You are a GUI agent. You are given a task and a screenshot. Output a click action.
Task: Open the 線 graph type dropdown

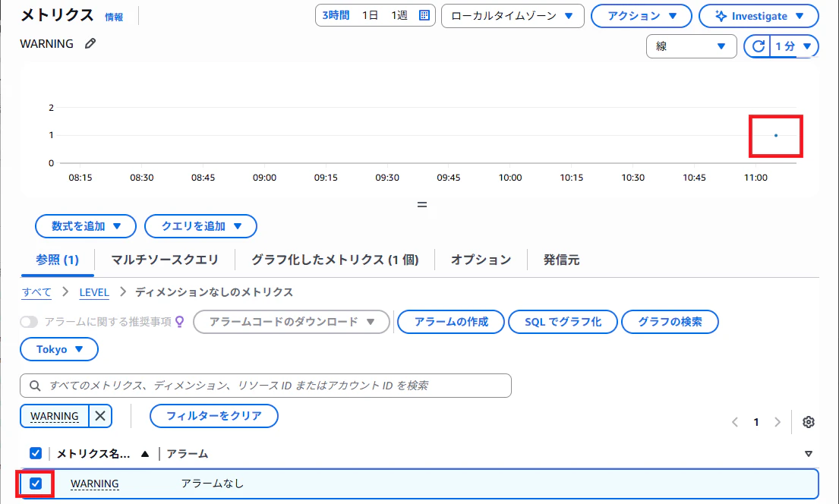coord(691,46)
